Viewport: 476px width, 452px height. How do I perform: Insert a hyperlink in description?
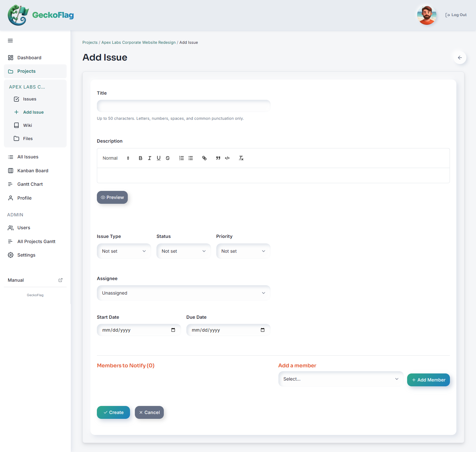pos(204,158)
